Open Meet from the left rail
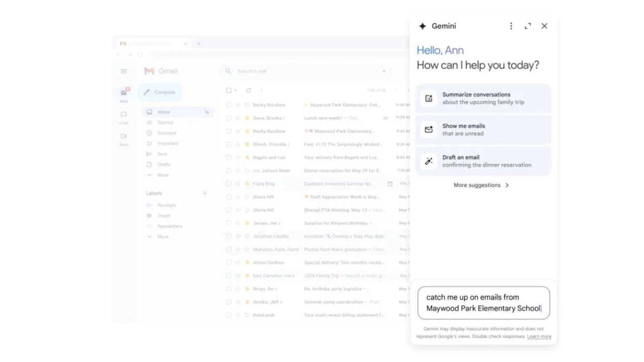Image resolution: width=644 pixels, height=362 pixels. 124,139
